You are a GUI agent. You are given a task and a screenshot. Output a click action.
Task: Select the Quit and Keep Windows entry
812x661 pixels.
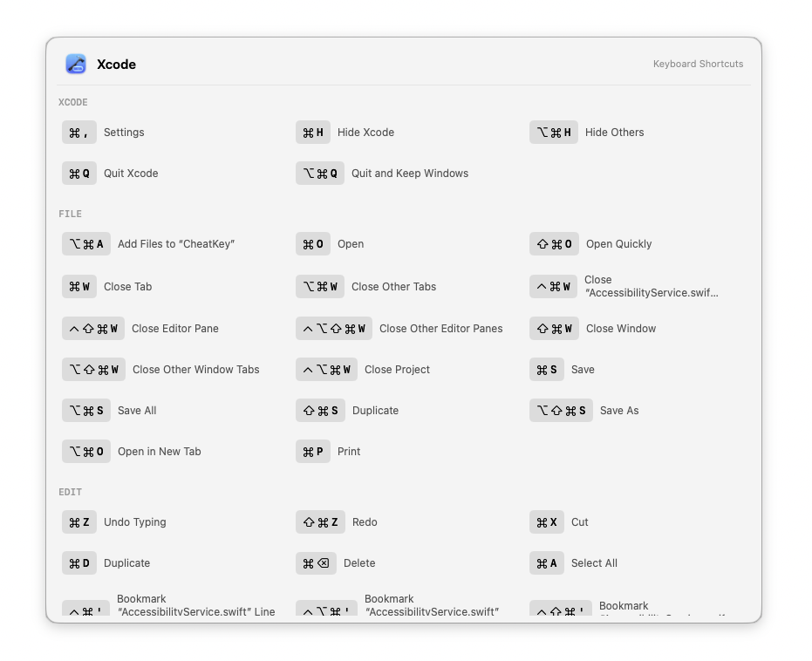pyautogui.click(x=382, y=174)
